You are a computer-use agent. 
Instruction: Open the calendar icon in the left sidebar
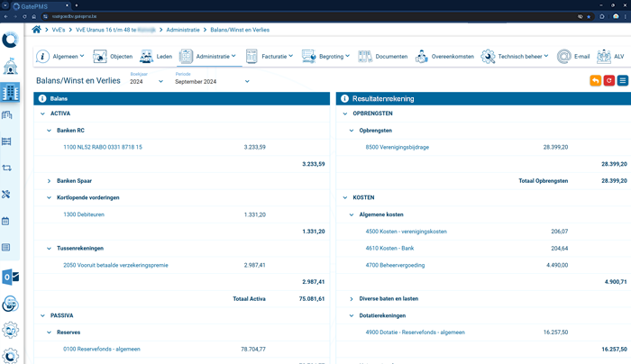10,221
